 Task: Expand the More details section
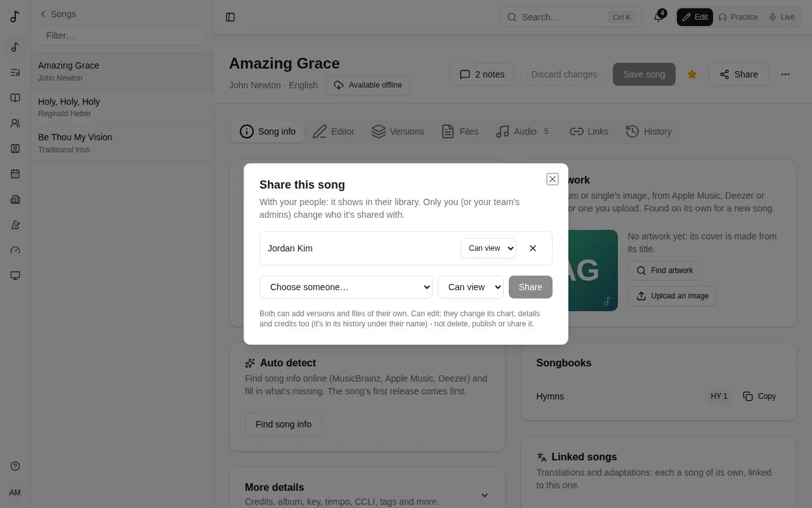[x=484, y=495]
